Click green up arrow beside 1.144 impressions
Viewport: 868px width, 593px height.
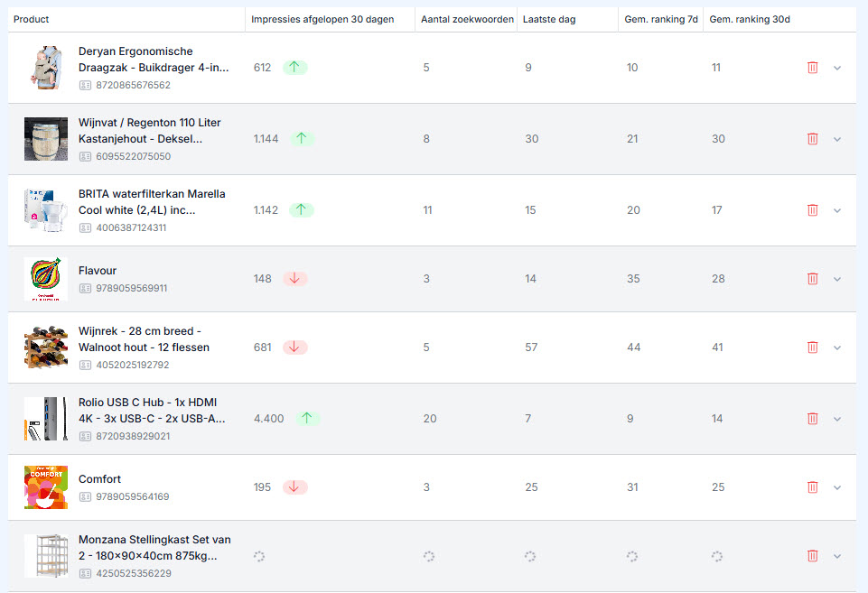pyautogui.click(x=301, y=139)
